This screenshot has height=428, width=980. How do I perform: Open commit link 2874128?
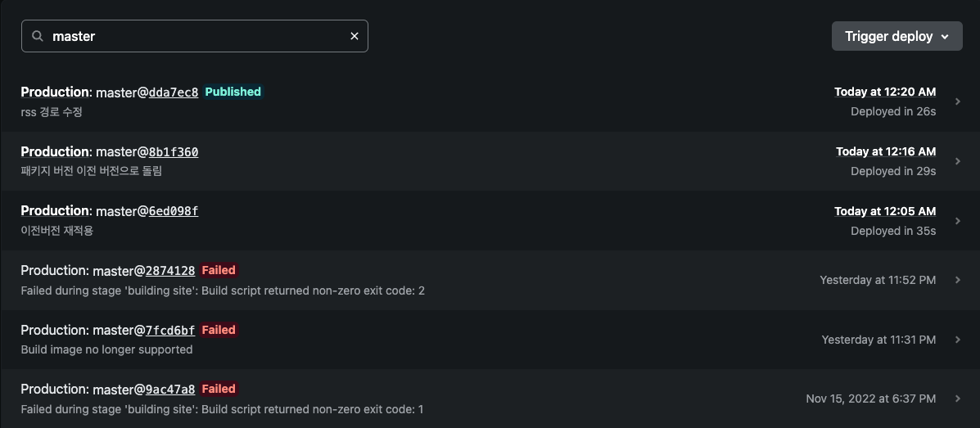coord(170,271)
